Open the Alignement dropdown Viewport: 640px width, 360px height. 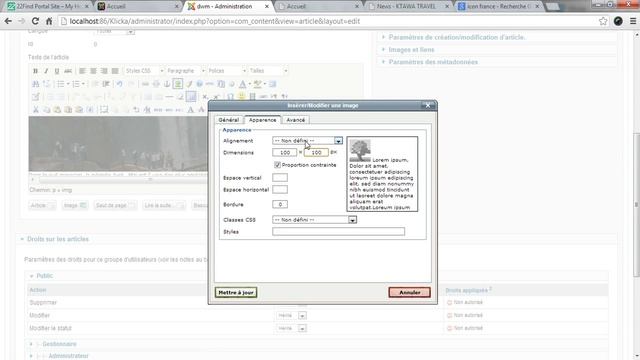click(x=307, y=140)
